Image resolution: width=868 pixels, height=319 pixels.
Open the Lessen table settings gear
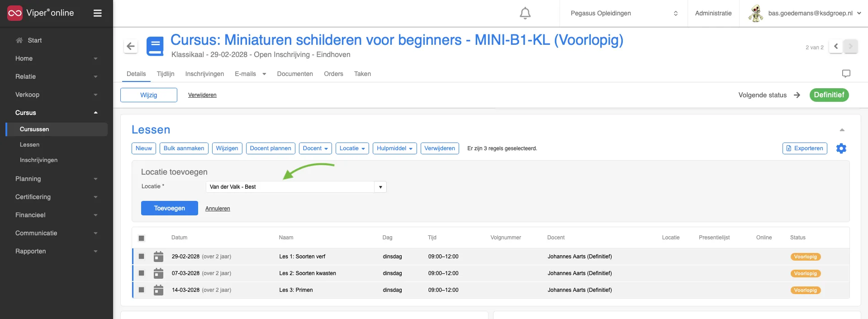(x=841, y=148)
